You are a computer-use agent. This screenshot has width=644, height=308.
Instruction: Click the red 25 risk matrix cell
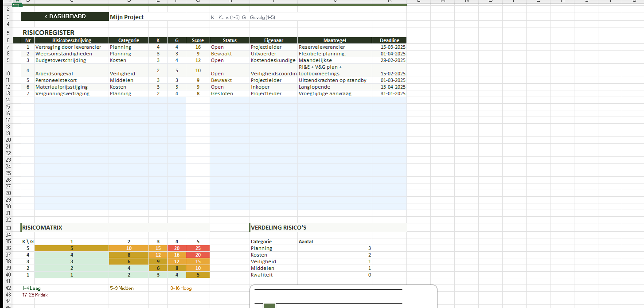(198, 249)
